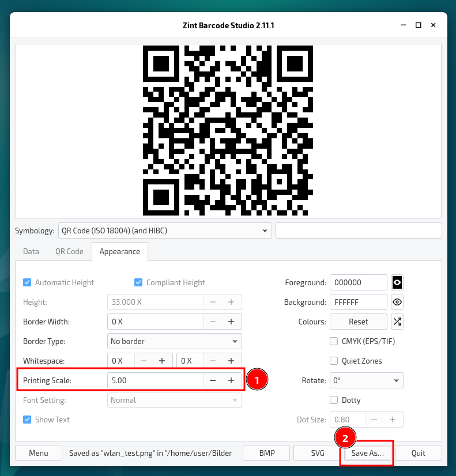This screenshot has height=476, width=456.
Task: Click the Dot Size value field
Action: point(348,420)
